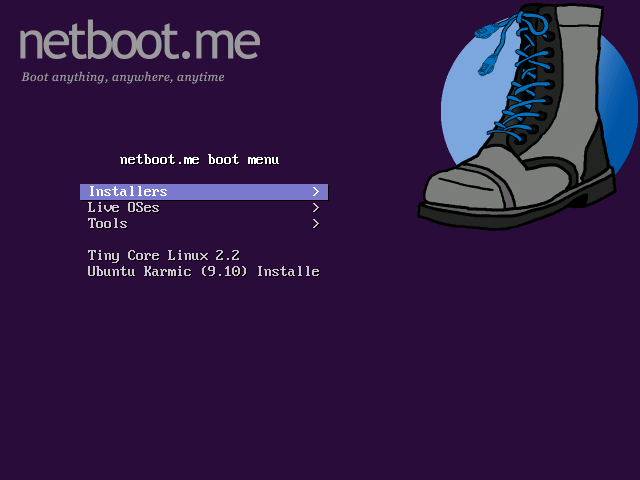The image size is (640, 480).
Task: Expand the Tools submenu arrow
Action: 315,224
